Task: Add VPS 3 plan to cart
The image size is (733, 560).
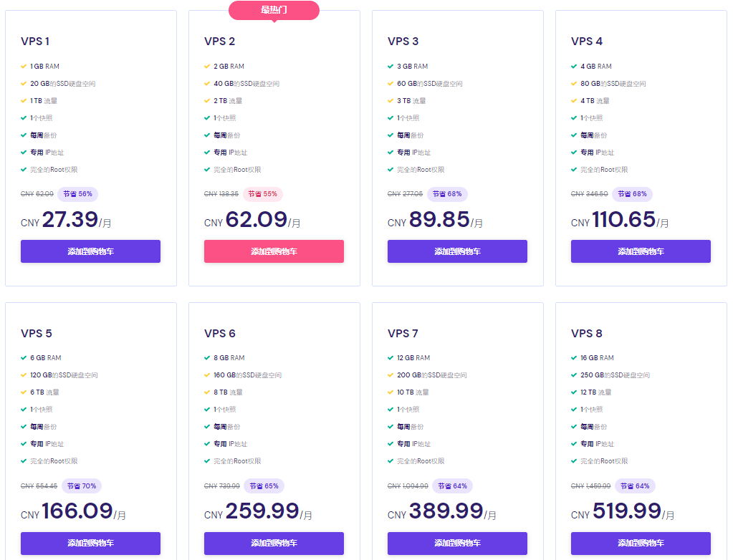Action: (457, 251)
